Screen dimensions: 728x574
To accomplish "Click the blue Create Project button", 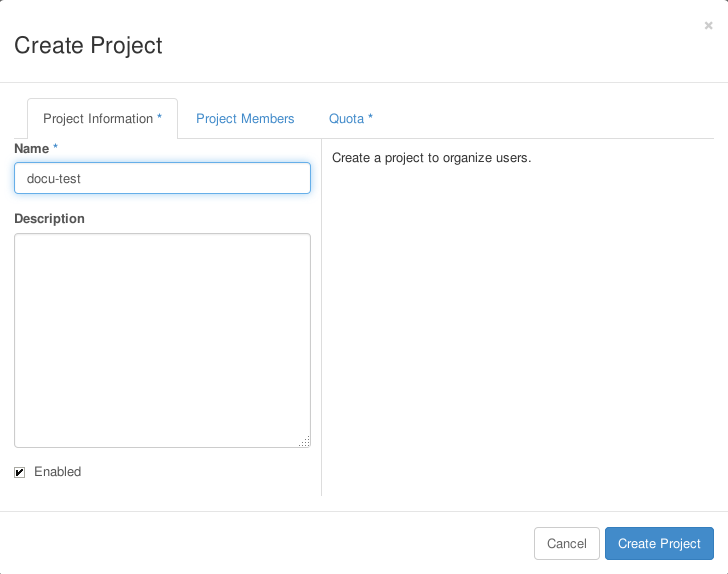I will click(659, 543).
